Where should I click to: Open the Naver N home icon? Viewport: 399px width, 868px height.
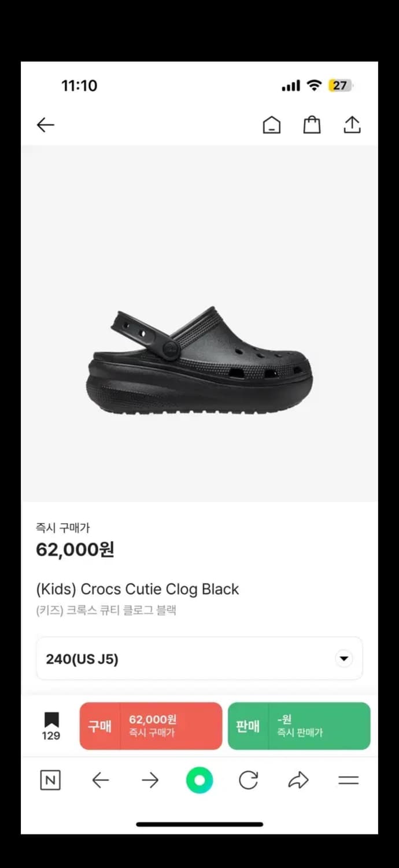click(x=50, y=781)
